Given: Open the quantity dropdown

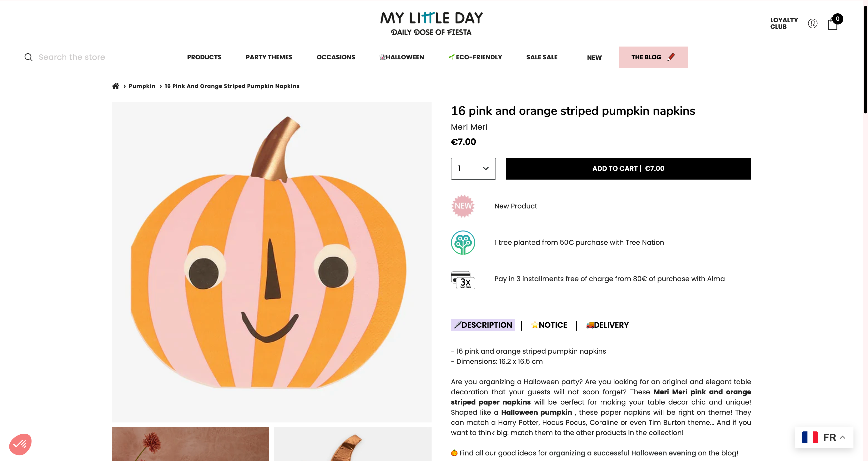Looking at the screenshot, I should point(473,169).
